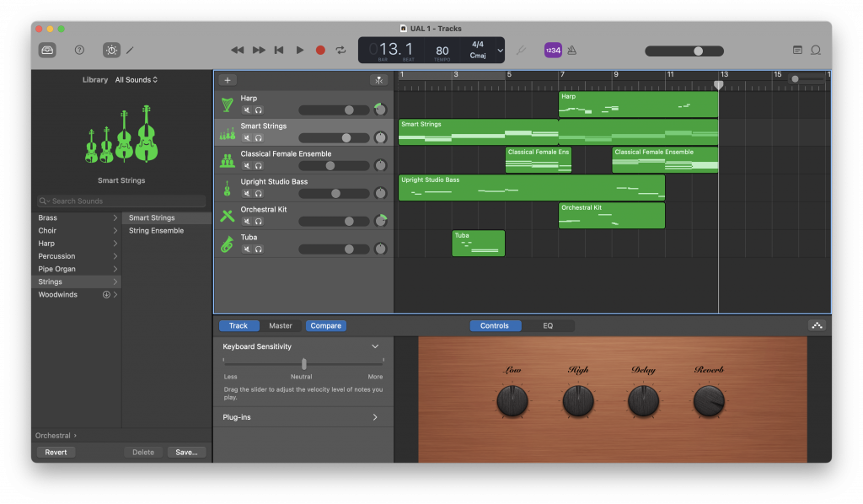Select the Strings category
The width and height of the screenshot is (863, 504).
pyautogui.click(x=77, y=281)
